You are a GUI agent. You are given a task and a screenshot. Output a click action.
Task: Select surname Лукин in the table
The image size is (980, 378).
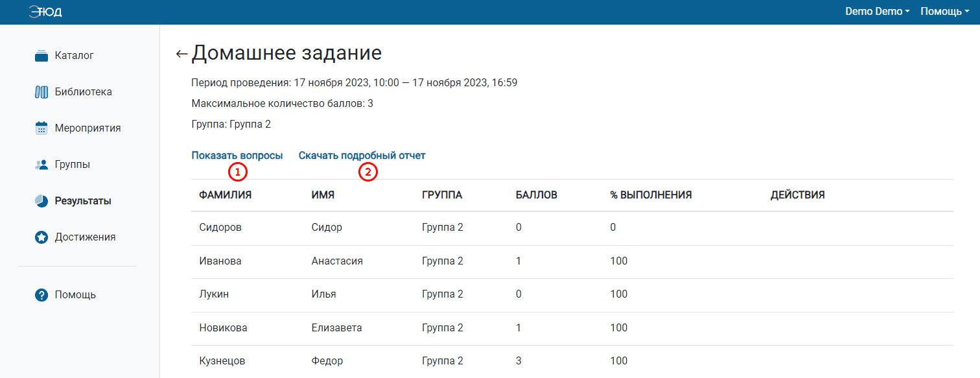214,294
